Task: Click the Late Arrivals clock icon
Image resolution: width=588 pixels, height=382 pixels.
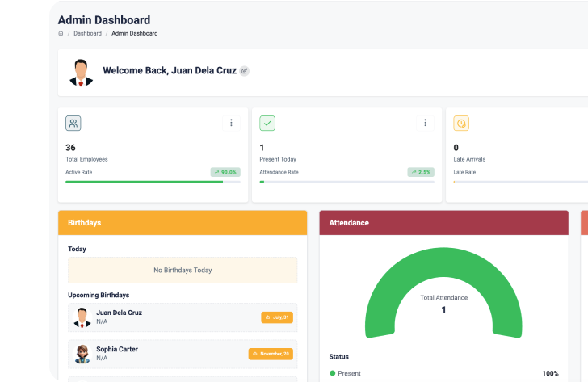Action: click(x=461, y=124)
